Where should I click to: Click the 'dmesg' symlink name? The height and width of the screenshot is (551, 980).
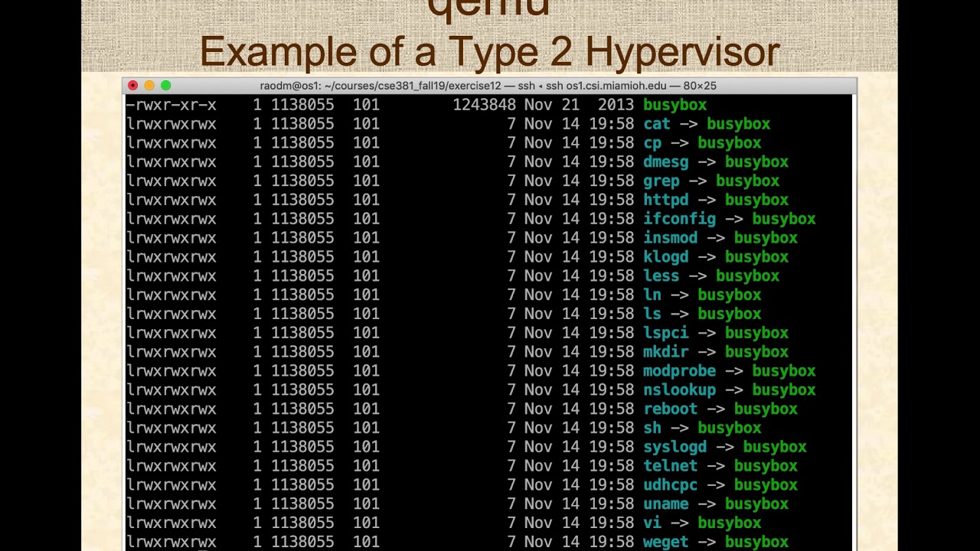(665, 162)
